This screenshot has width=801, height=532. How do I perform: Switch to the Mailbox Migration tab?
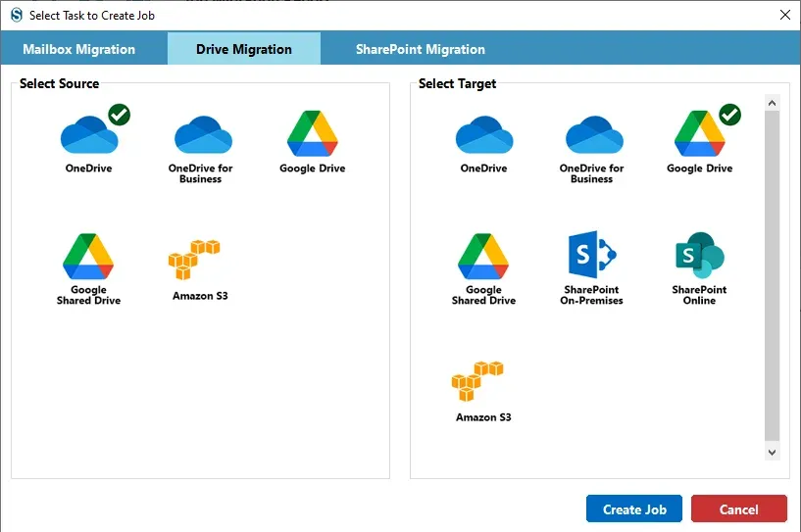point(79,49)
